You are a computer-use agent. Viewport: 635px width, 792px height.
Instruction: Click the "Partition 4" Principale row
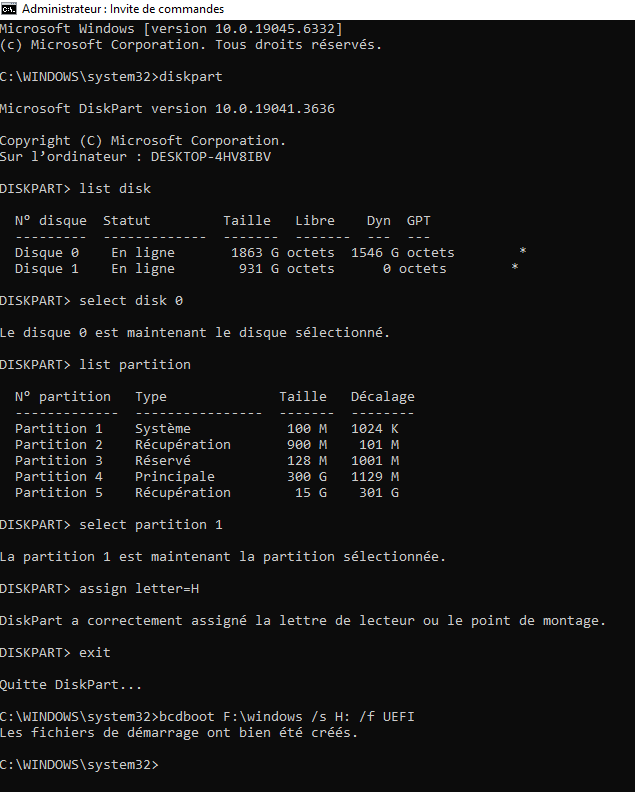pyautogui.click(x=58, y=476)
